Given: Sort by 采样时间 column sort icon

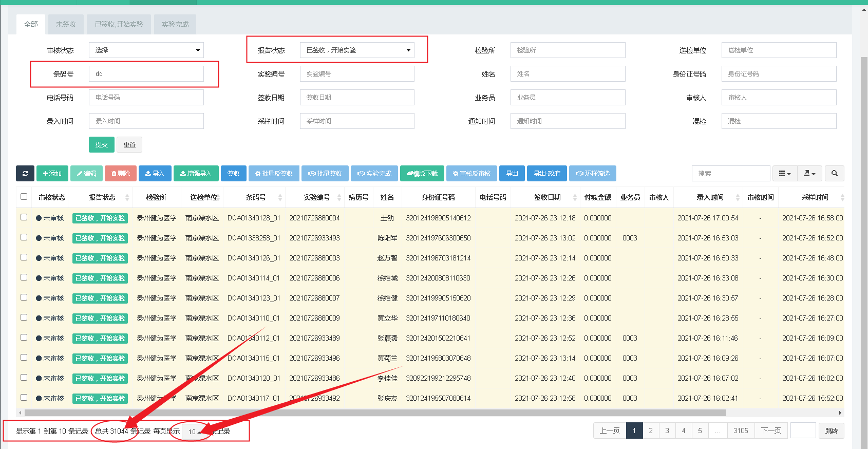Looking at the screenshot, I should tap(842, 198).
